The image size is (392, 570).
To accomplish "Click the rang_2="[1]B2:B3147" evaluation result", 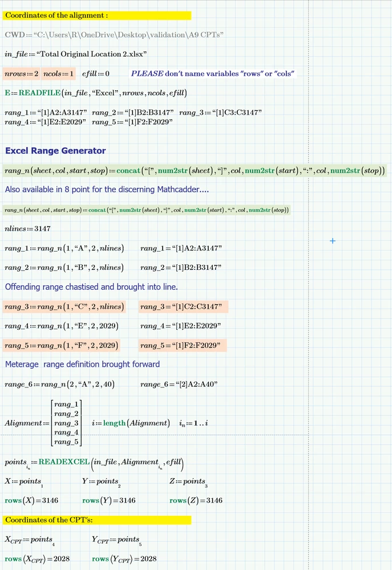I will (x=181, y=268).
